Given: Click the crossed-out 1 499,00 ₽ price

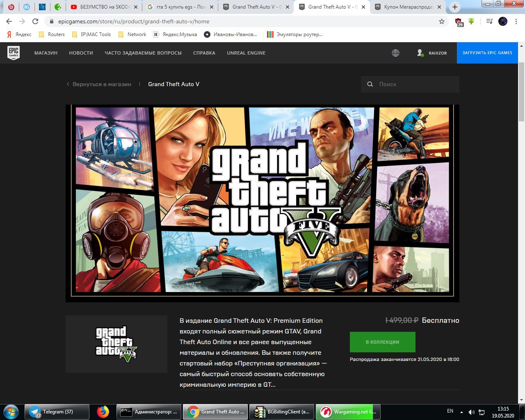Looking at the screenshot, I should [402, 320].
